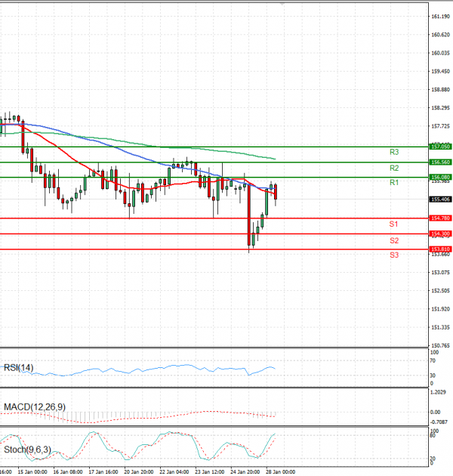Click the 23 Jan 12:00 time label

tap(210, 471)
